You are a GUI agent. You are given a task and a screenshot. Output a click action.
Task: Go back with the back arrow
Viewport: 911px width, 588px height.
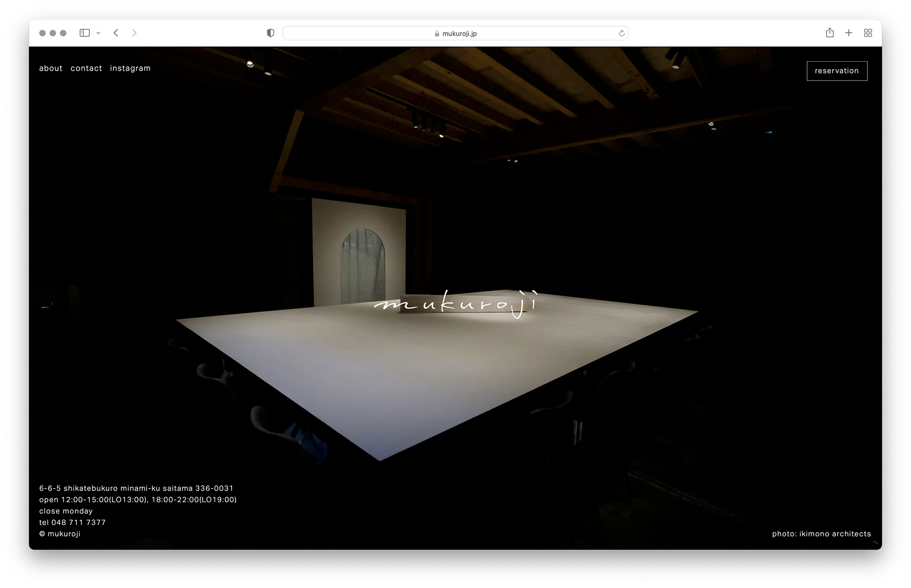[x=116, y=33]
